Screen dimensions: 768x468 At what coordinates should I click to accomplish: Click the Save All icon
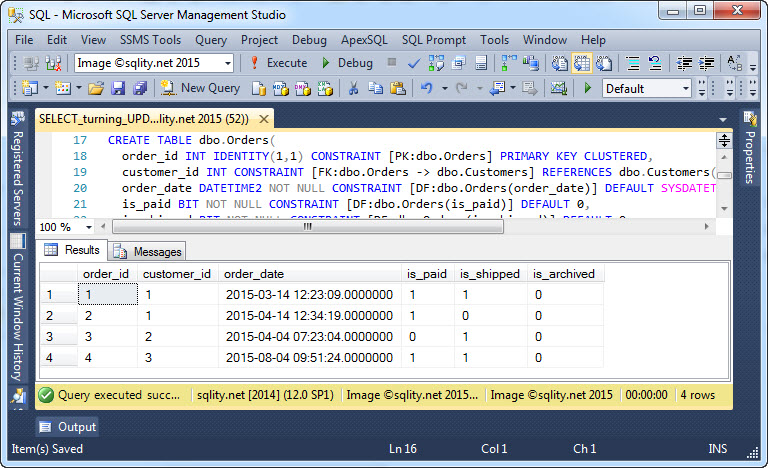pyautogui.click(x=139, y=88)
